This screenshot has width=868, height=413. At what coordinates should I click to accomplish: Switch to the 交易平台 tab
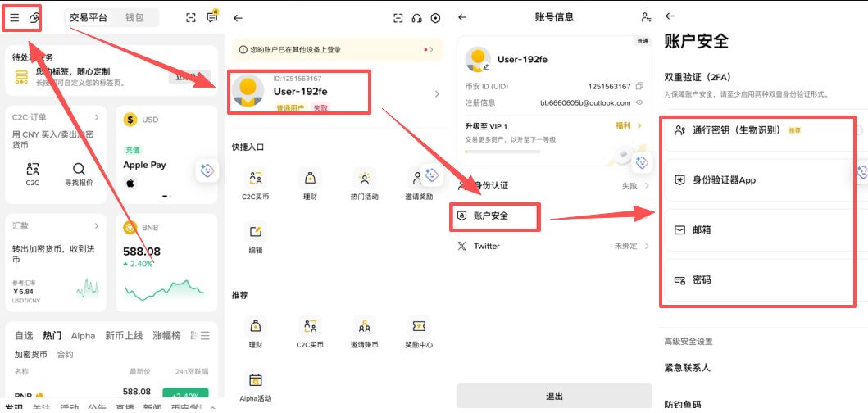89,18
